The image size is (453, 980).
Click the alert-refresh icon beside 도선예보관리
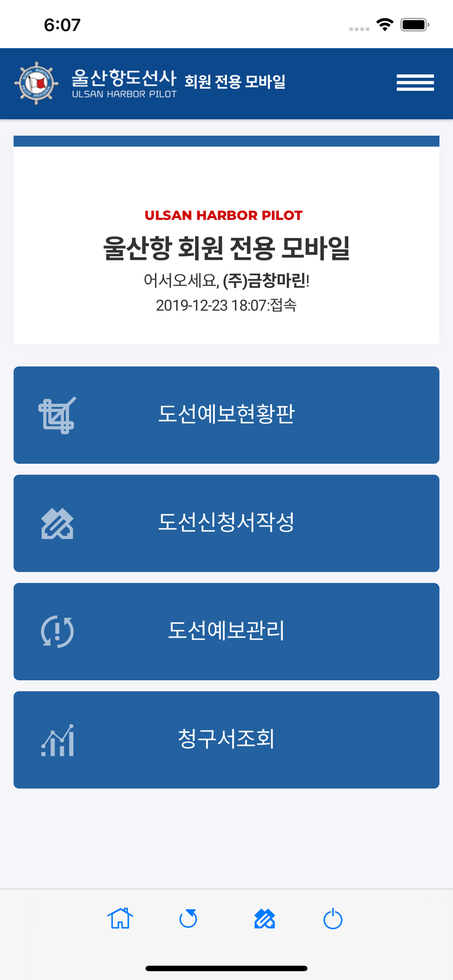click(x=57, y=632)
